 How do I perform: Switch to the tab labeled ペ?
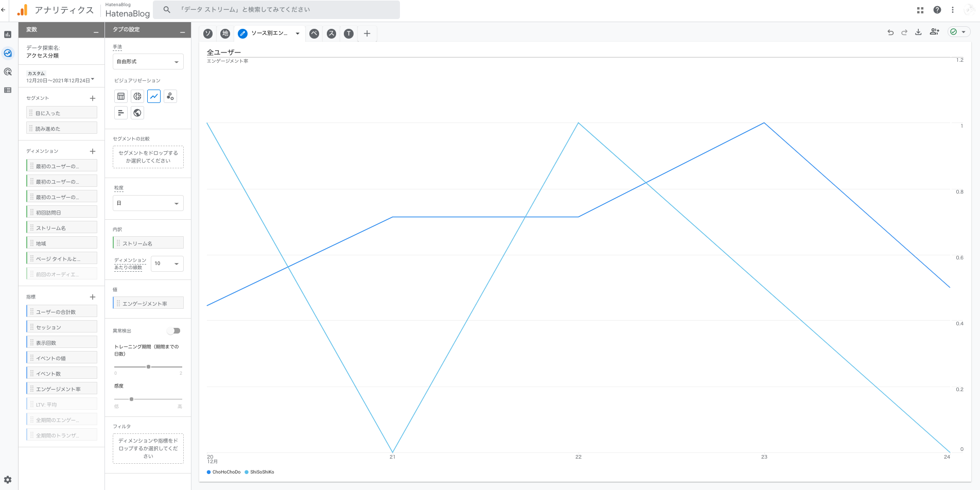click(314, 33)
